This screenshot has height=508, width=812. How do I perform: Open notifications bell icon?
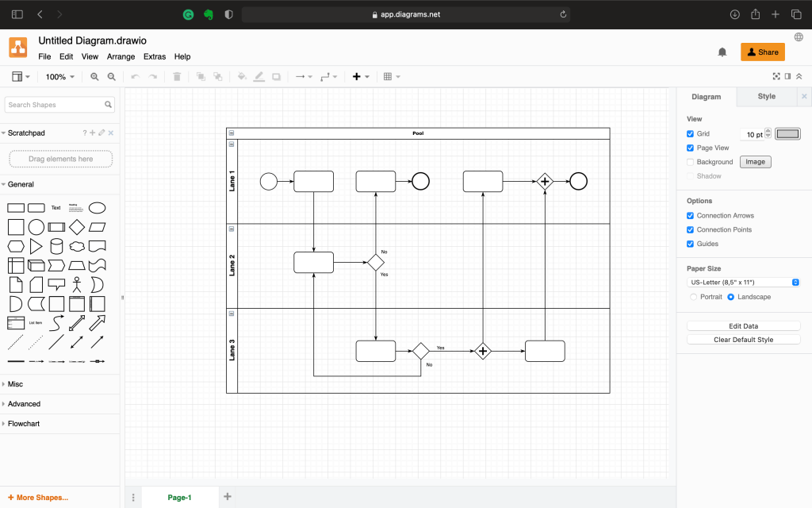tap(722, 52)
